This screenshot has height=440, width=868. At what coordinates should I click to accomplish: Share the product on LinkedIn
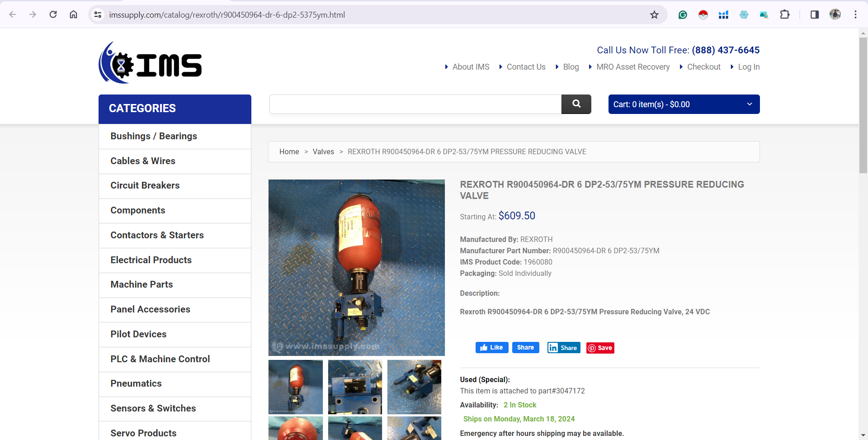(x=564, y=347)
